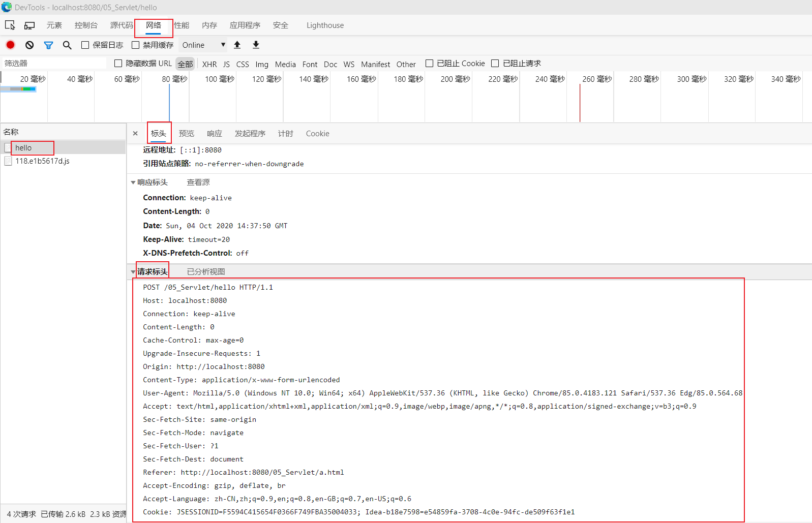Filter requests by 全部
812x523 pixels.
[185, 64]
